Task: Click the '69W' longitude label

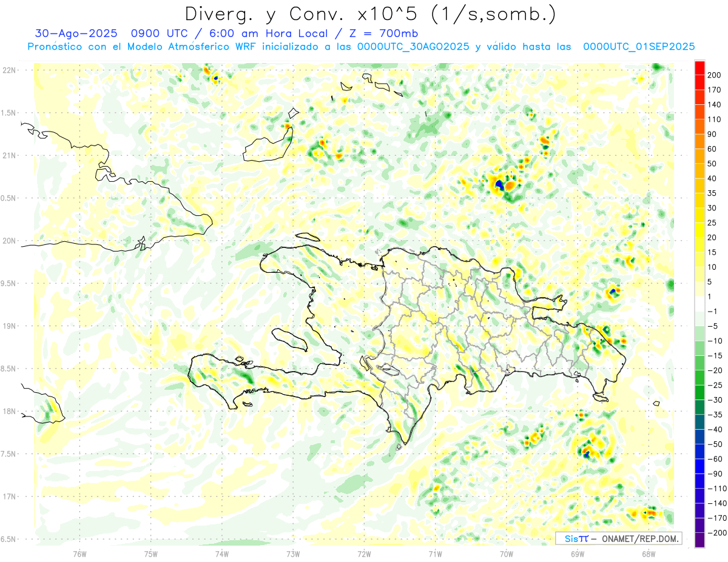Action: 578,554
